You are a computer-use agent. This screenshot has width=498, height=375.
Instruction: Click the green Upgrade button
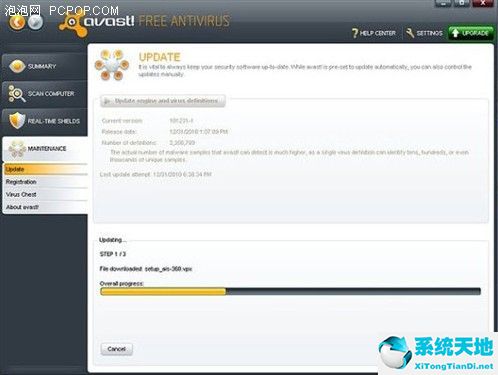click(471, 33)
